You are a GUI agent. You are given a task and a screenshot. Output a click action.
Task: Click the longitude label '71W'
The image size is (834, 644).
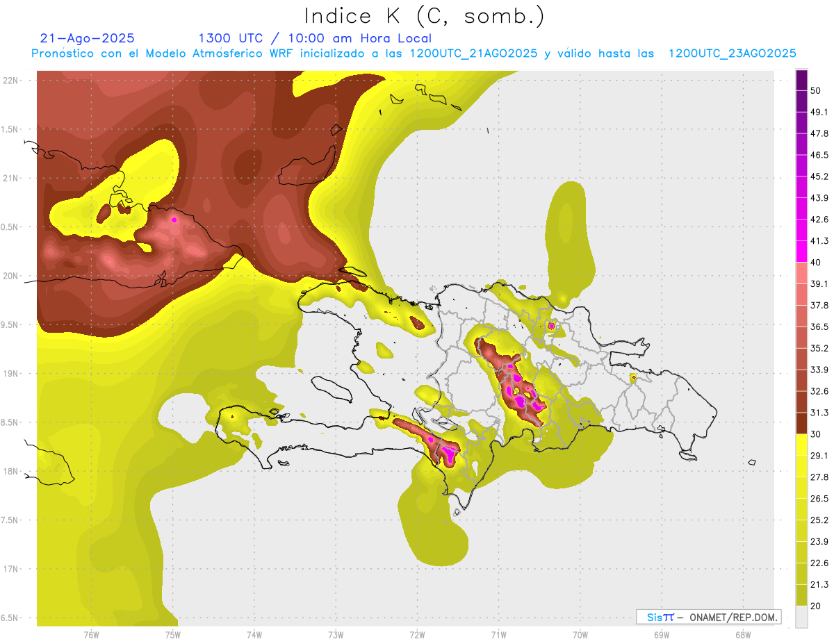(x=499, y=635)
